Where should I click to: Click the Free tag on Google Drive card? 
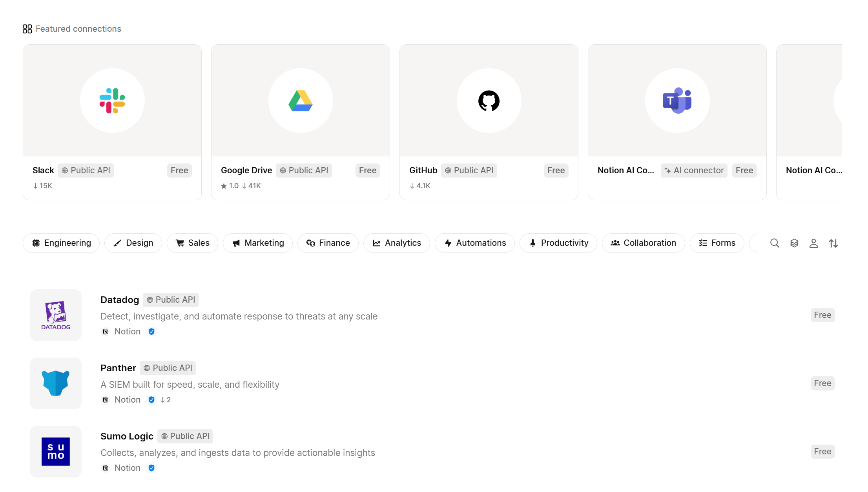368,171
